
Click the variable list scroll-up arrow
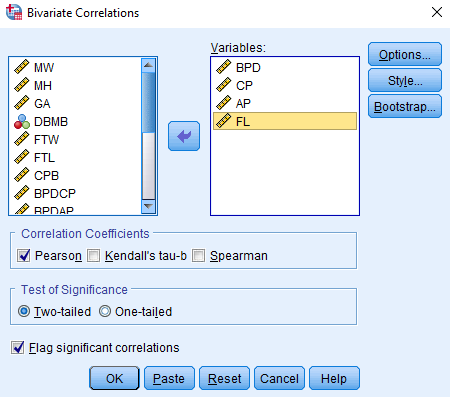148,65
